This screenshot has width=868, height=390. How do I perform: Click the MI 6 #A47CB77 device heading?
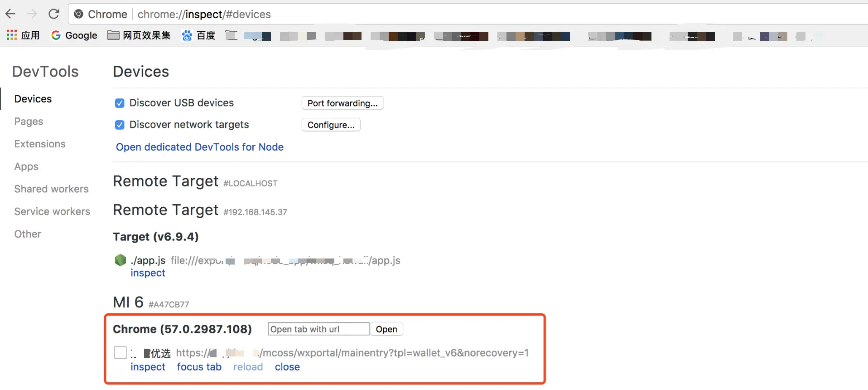pyautogui.click(x=151, y=302)
